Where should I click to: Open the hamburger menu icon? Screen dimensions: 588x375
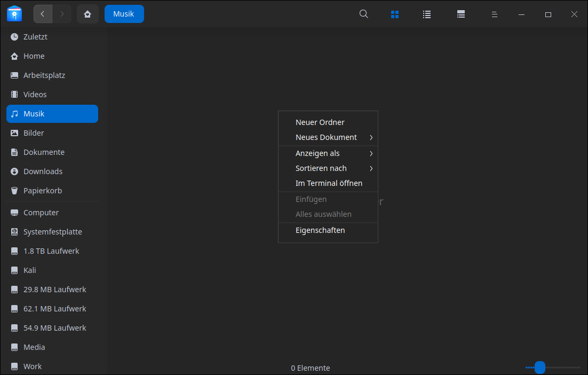494,14
